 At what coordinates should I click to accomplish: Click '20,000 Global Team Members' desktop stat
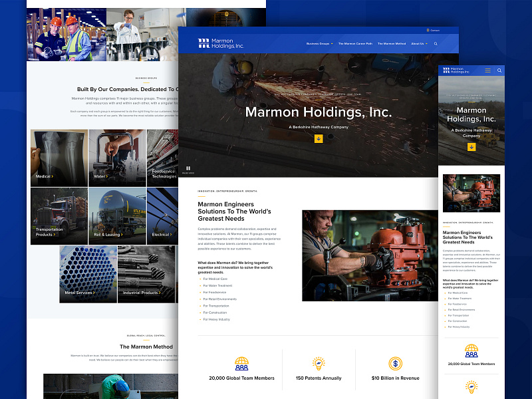point(241,378)
